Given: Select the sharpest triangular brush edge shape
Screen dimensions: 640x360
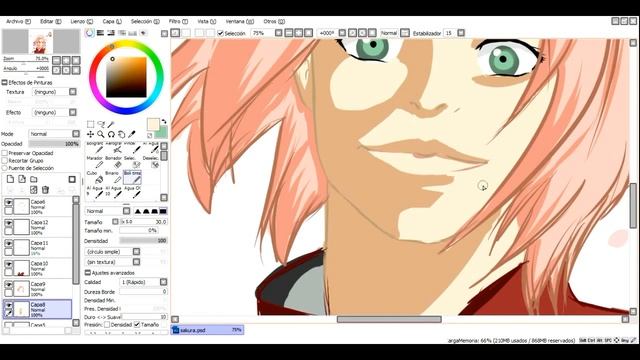Looking at the screenshot, I should coord(138,211).
